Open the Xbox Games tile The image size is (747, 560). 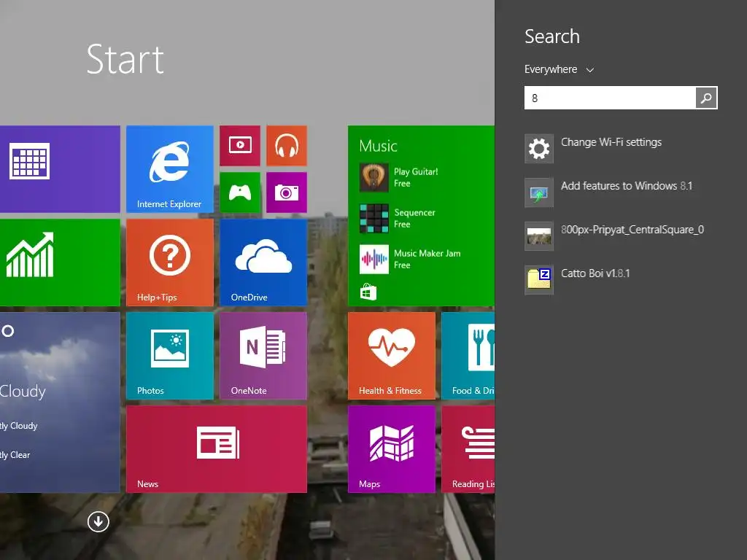[x=240, y=192]
